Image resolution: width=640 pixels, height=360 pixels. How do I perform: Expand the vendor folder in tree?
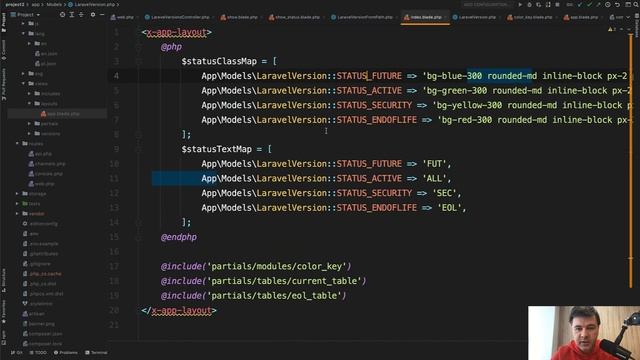tap(18, 214)
